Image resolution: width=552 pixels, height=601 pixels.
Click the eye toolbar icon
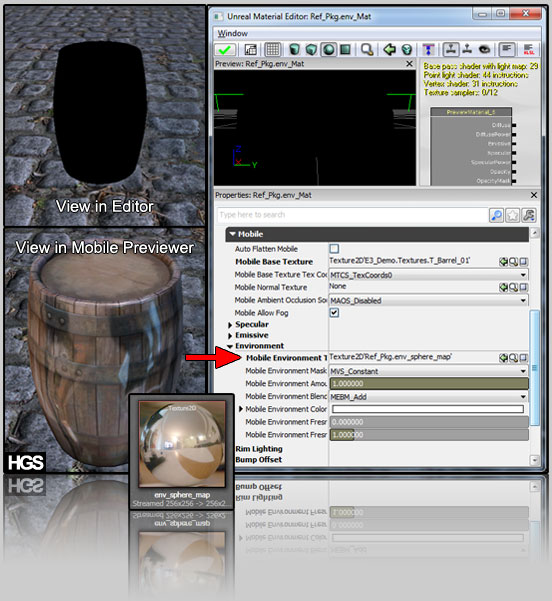click(485, 49)
